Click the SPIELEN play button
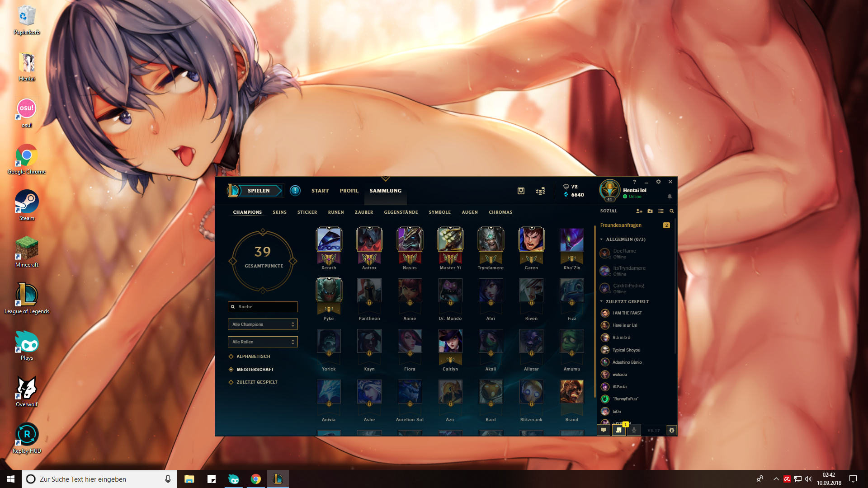868x488 pixels. pos(259,191)
